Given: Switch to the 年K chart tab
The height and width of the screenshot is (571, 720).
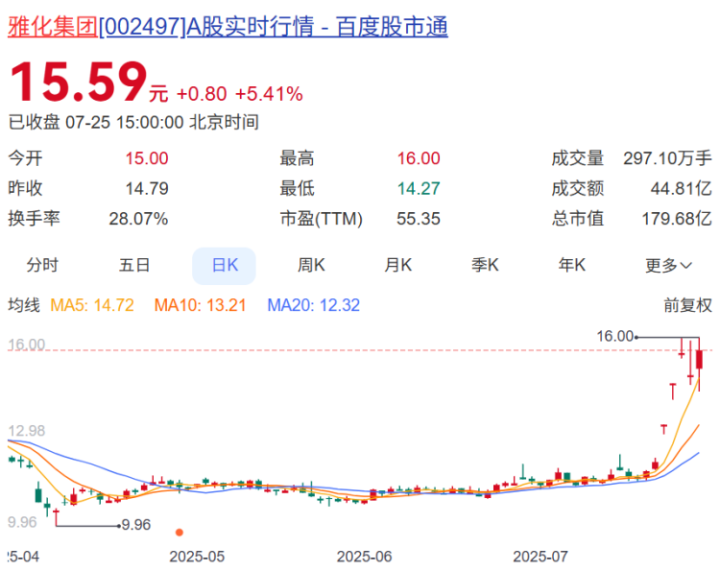Looking at the screenshot, I should click(572, 265).
